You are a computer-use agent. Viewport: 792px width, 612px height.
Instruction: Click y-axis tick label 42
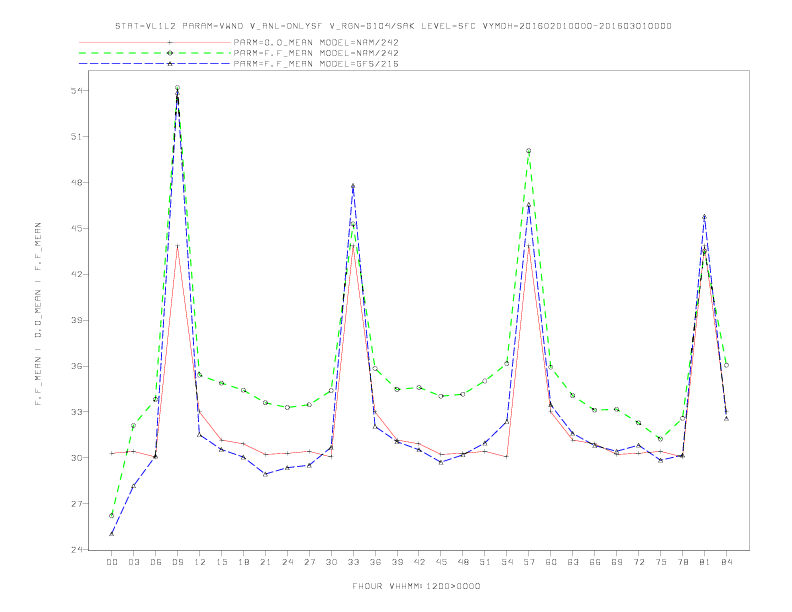(77, 274)
